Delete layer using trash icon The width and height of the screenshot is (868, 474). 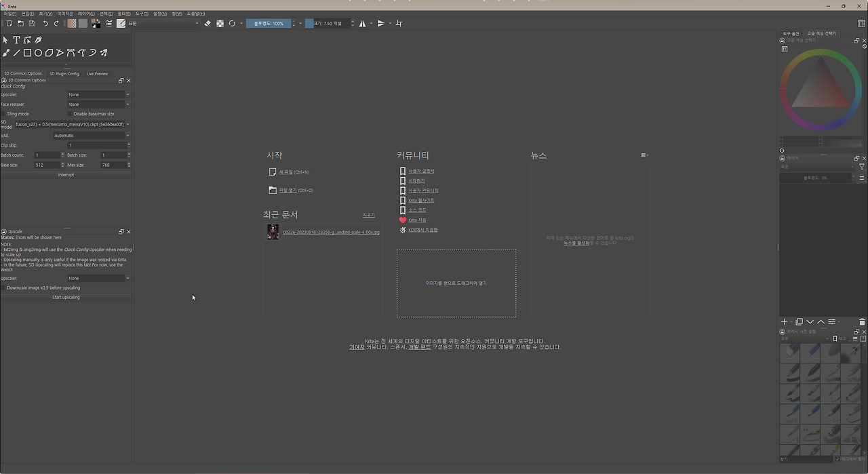862,321
